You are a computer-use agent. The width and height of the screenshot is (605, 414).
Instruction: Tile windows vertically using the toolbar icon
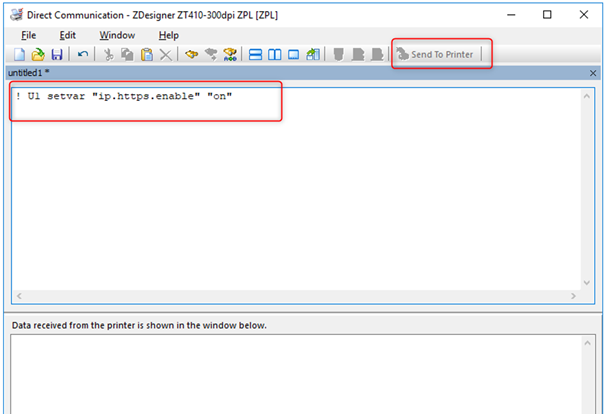(x=275, y=55)
